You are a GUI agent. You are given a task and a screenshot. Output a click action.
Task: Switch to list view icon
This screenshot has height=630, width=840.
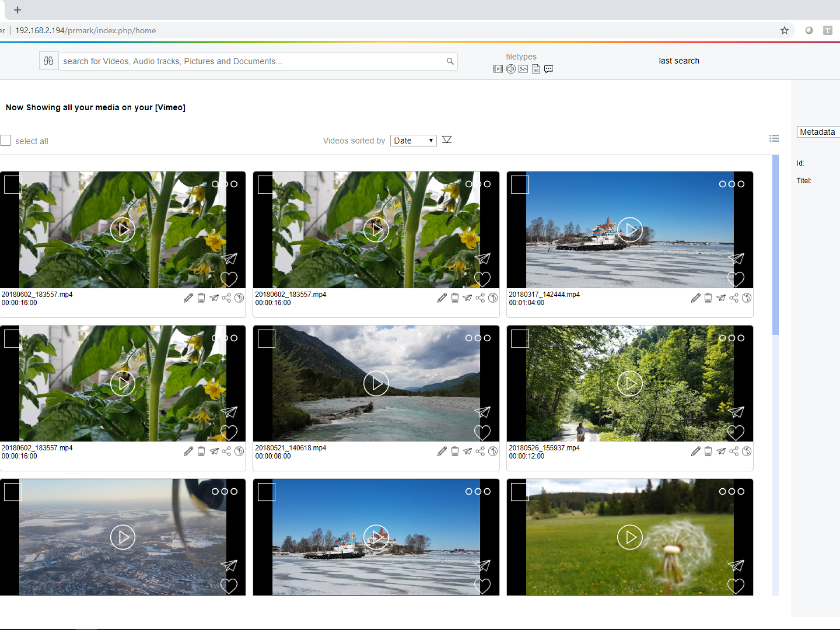[x=774, y=138]
